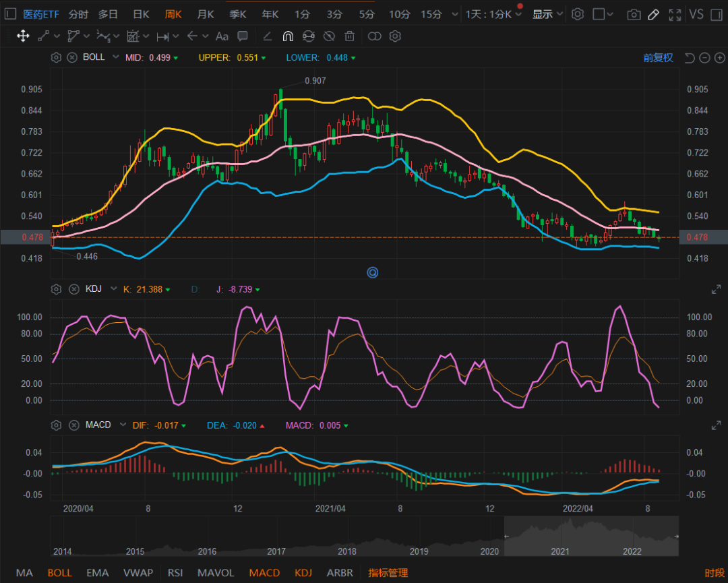
Task: Select the range measurement tool
Action: point(162,36)
